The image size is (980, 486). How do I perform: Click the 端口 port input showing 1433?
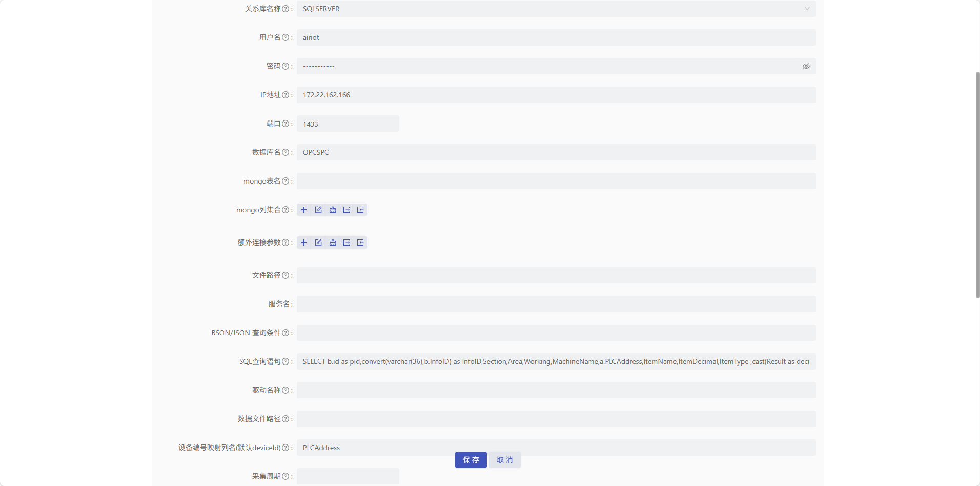pos(348,124)
